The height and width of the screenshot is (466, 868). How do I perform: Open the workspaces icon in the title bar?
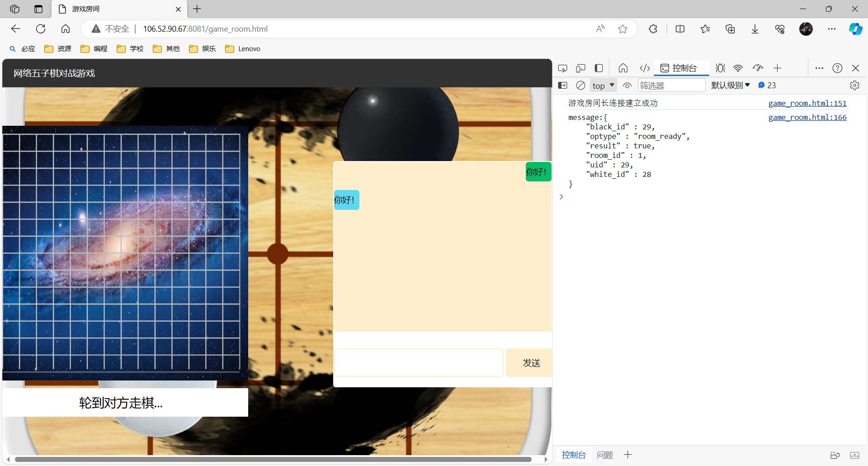(x=14, y=9)
